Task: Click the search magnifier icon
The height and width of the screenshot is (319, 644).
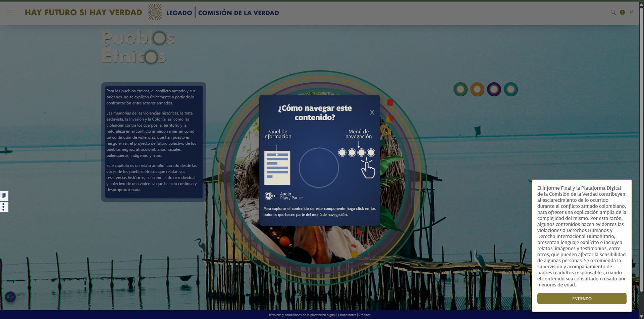Action: point(613,12)
